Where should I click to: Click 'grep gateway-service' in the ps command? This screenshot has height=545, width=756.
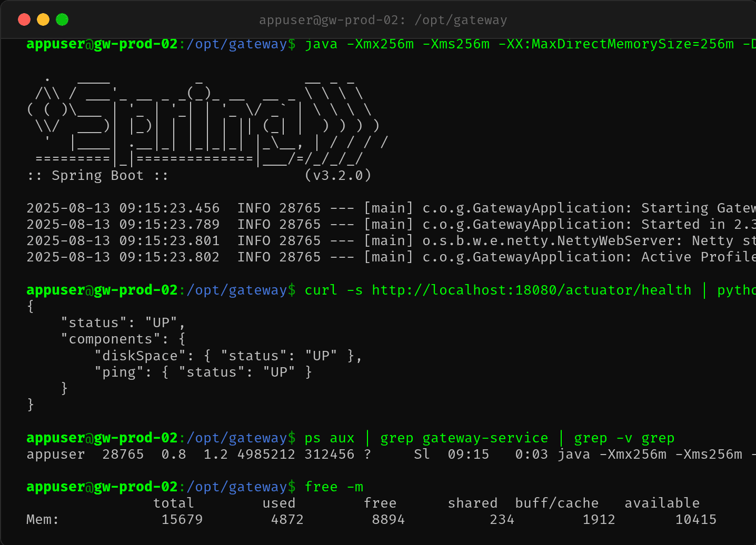pyautogui.click(x=464, y=438)
